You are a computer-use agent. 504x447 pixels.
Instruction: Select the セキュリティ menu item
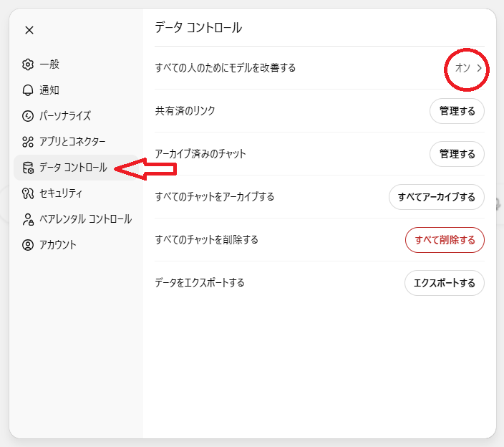[x=61, y=193]
